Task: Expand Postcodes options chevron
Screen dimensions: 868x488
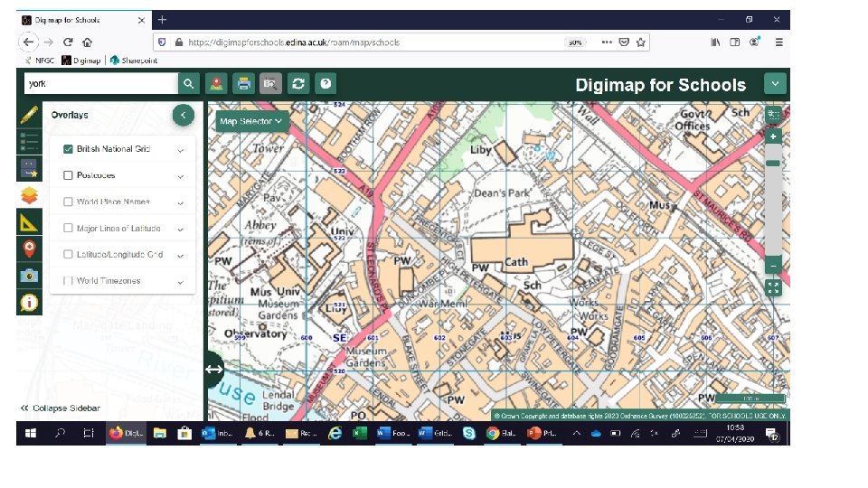Action: click(x=181, y=176)
